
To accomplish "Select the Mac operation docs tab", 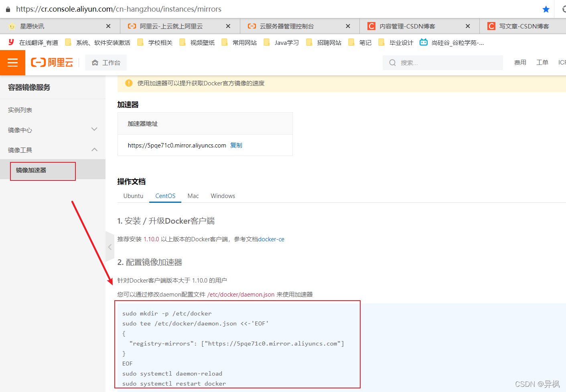I will [x=193, y=196].
